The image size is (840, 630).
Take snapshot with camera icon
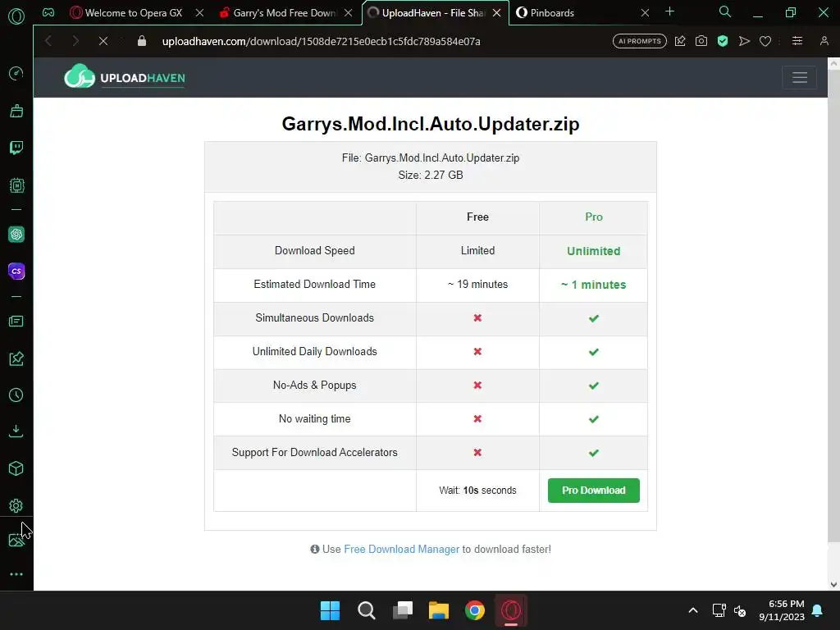point(701,41)
